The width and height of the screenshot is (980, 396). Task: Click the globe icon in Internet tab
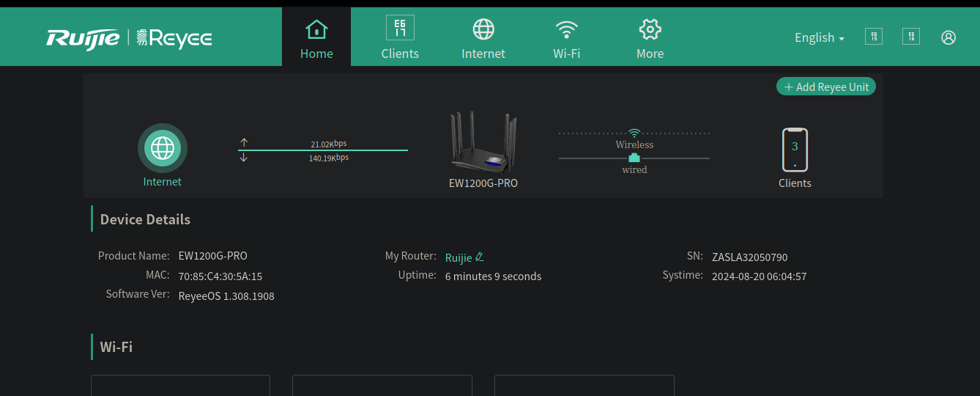point(483,29)
